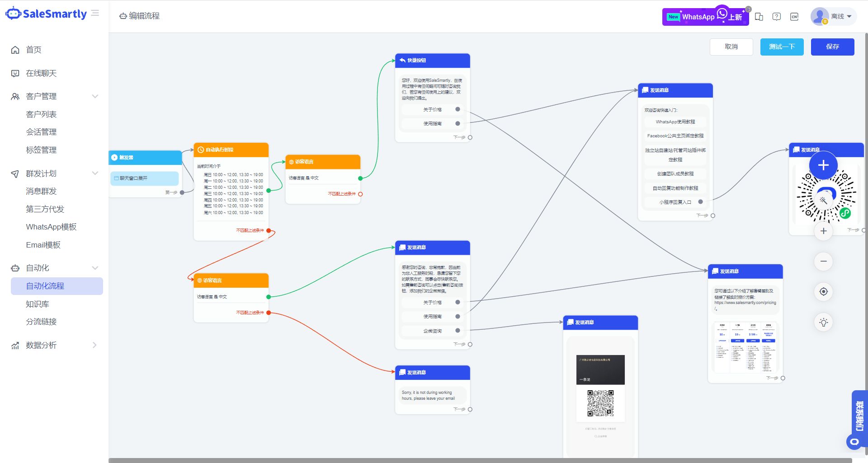Zoom in the canvas with plus button
Screen dimensions: 868x463
[824, 231]
